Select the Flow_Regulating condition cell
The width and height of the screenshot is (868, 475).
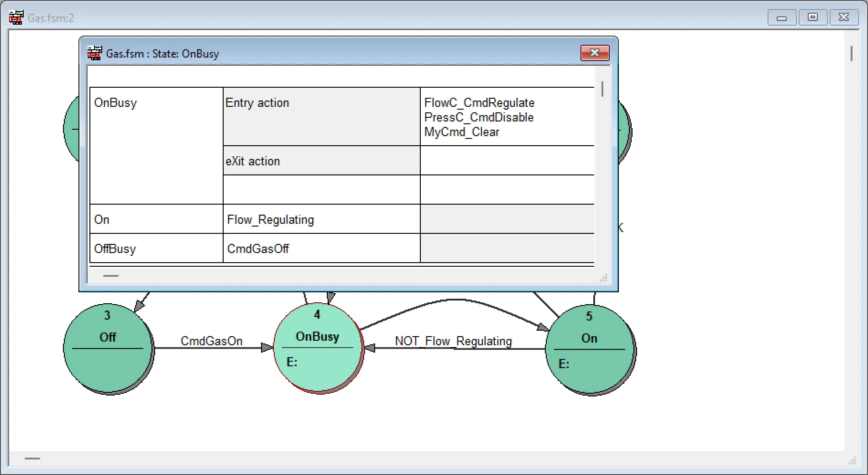(x=321, y=219)
